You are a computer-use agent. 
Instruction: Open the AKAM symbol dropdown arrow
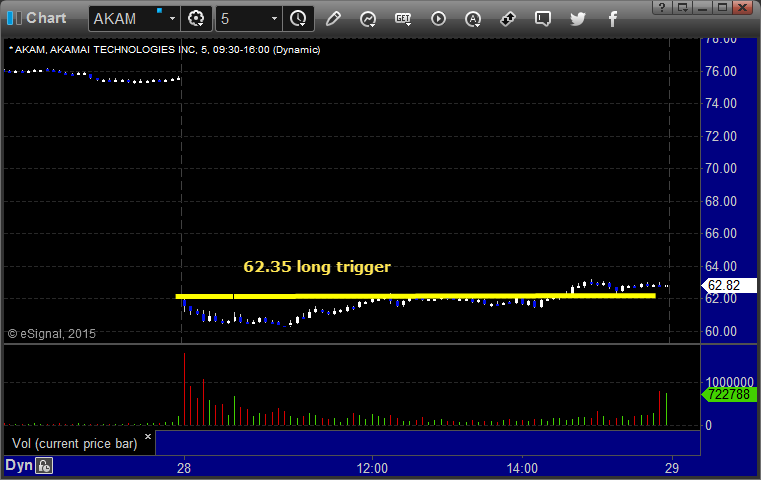coord(172,19)
